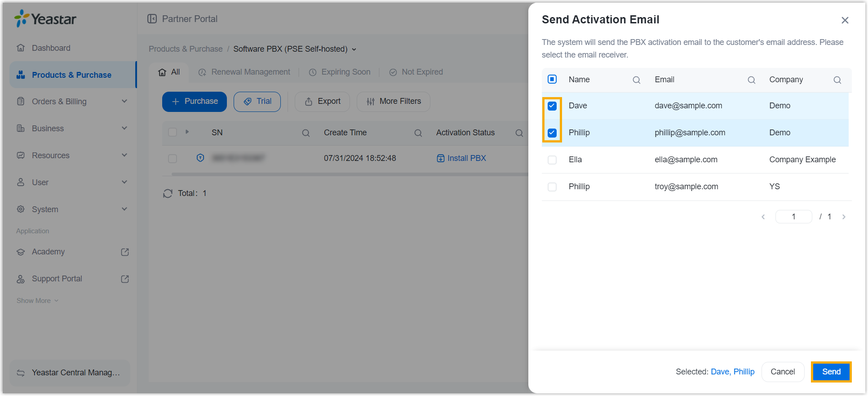Click the Support Portal external link icon
Screen dimensions: 868x396
[x=125, y=279]
